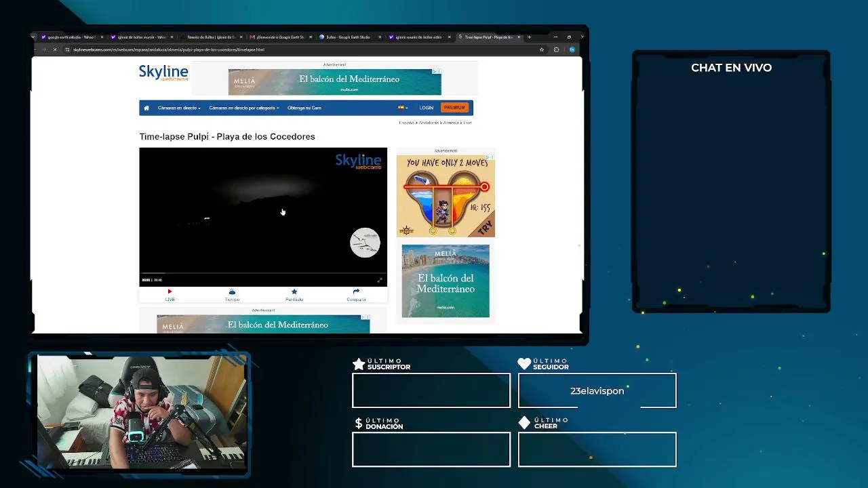Open the Cámaras en directo dropdown
Image resolution: width=868 pixels, height=488 pixels.
coord(179,108)
